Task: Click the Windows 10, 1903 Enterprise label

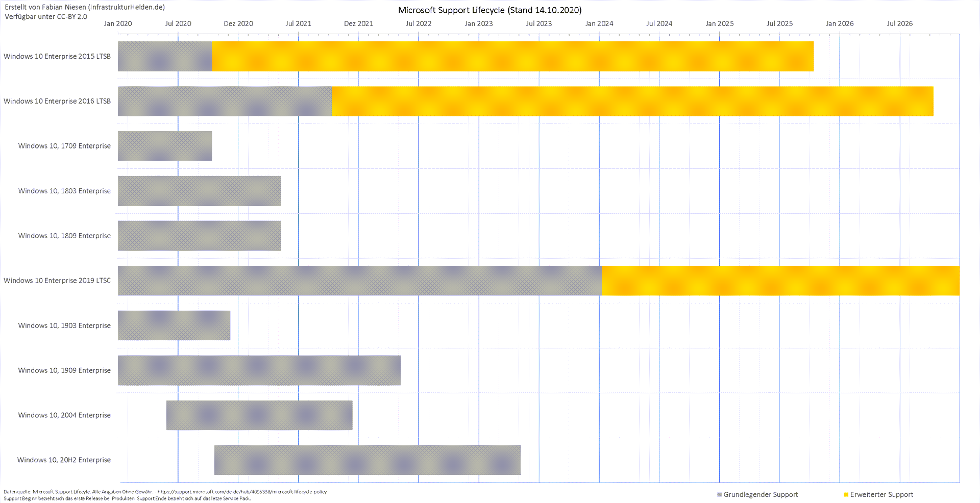Action: (x=64, y=326)
